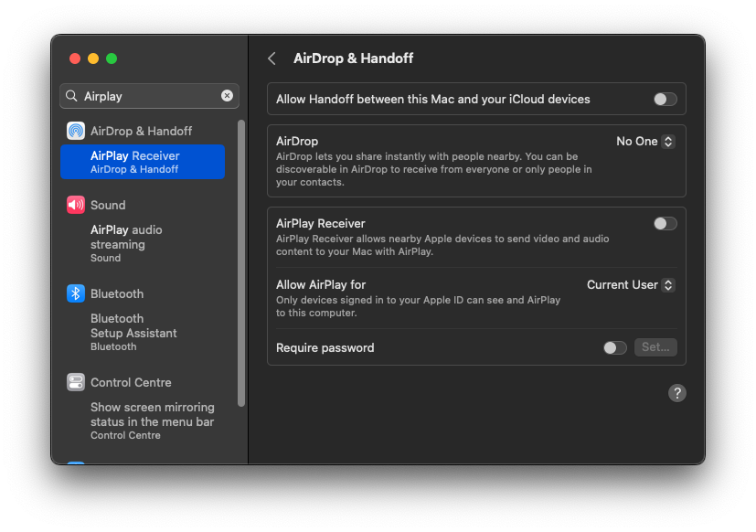Viewport: 756px width, 532px height.
Task: Click the AirDrop & Handoff sidebar icon
Action: (76, 131)
